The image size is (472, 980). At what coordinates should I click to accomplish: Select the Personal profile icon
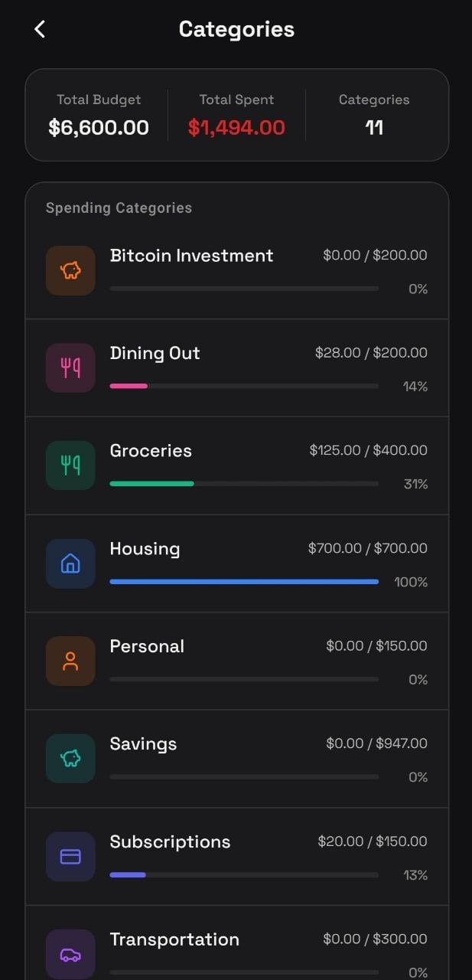click(70, 661)
